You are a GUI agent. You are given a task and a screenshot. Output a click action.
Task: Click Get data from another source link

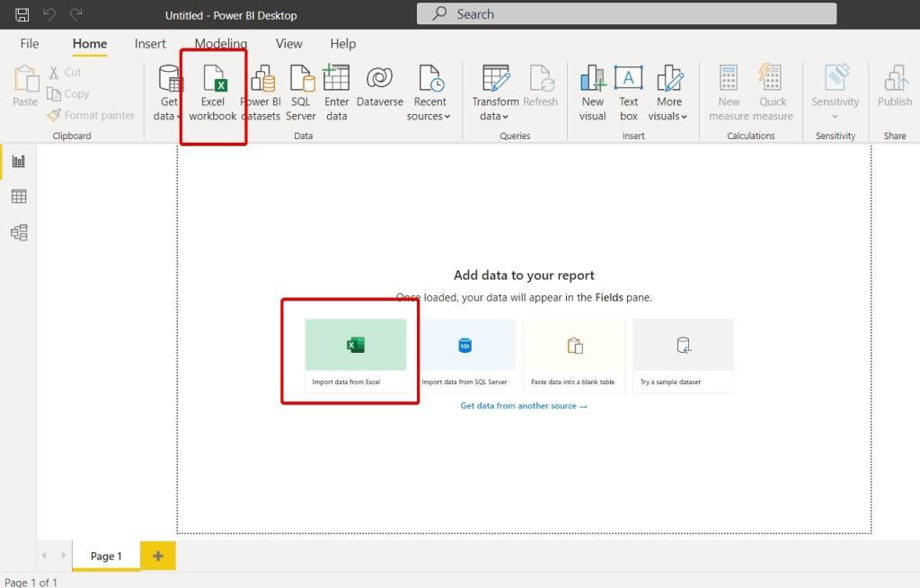click(x=524, y=406)
